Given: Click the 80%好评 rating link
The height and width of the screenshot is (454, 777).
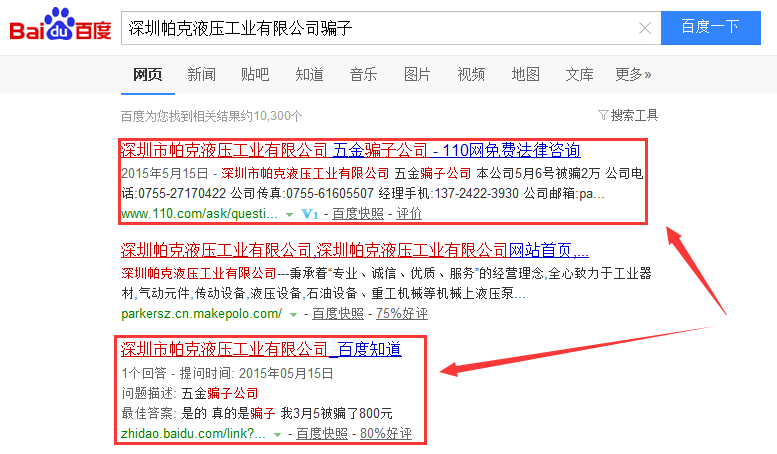Looking at the screenshot, I should 386,434.
